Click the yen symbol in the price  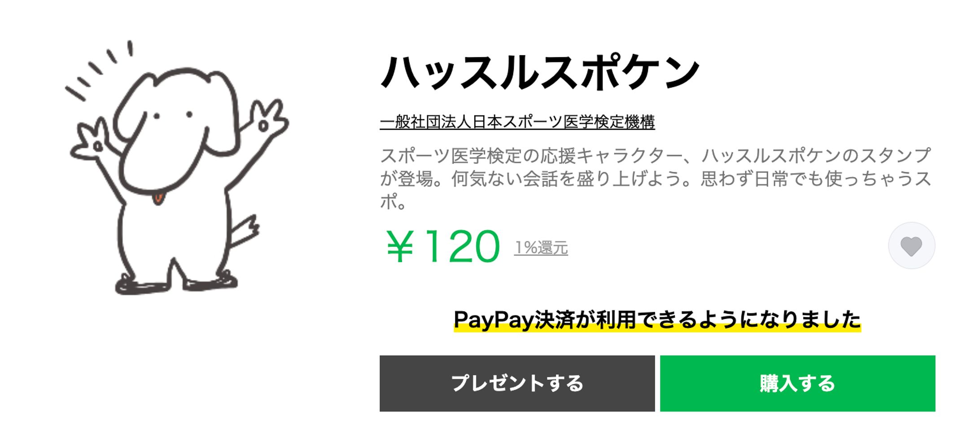click(x=399, y=246)
